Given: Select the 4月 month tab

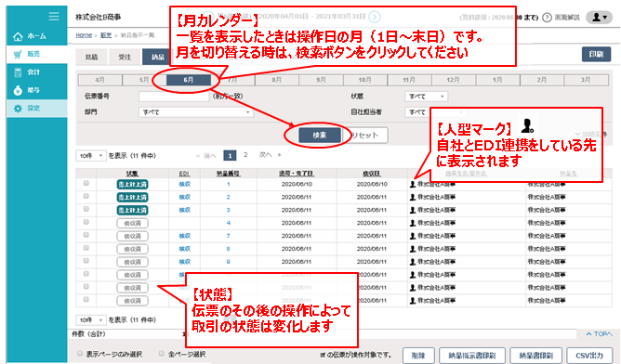Looking at the screenshot, I should pyautogui.click(x=100, y=80).
